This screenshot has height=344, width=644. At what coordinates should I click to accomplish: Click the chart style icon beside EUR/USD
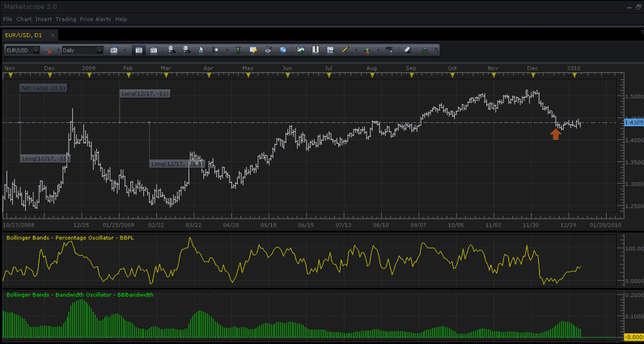pos(49,50)
